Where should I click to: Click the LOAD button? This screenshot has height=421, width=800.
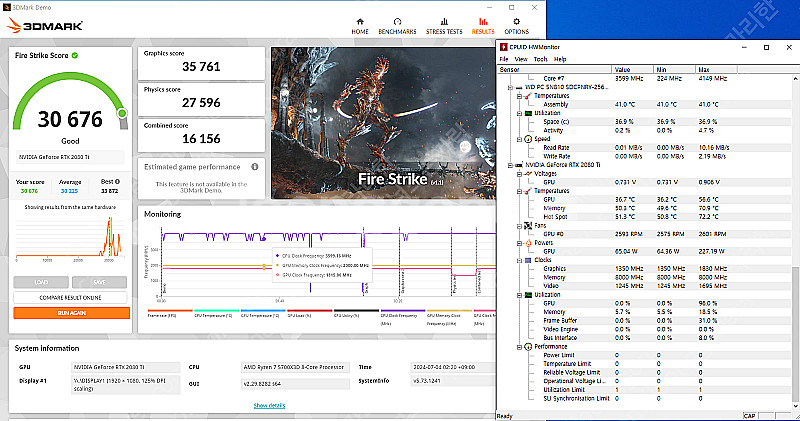click(41, 282)
